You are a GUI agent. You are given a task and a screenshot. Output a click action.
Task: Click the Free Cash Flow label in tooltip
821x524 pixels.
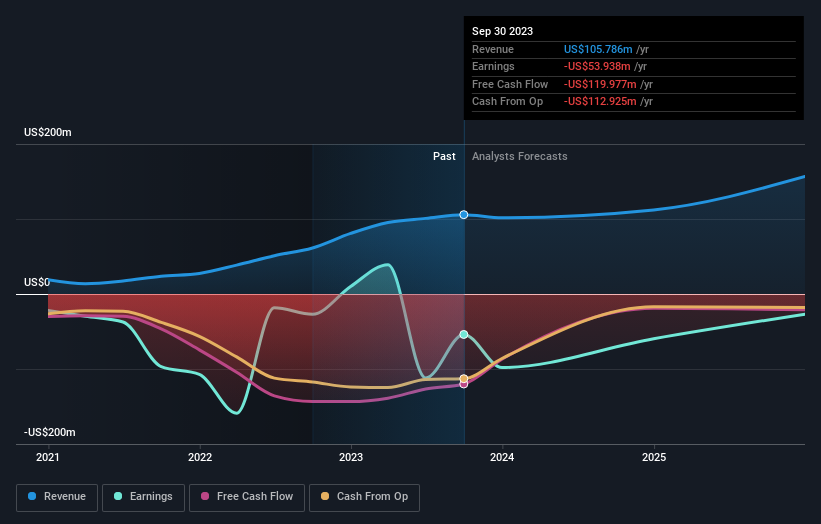coord(510,84)
